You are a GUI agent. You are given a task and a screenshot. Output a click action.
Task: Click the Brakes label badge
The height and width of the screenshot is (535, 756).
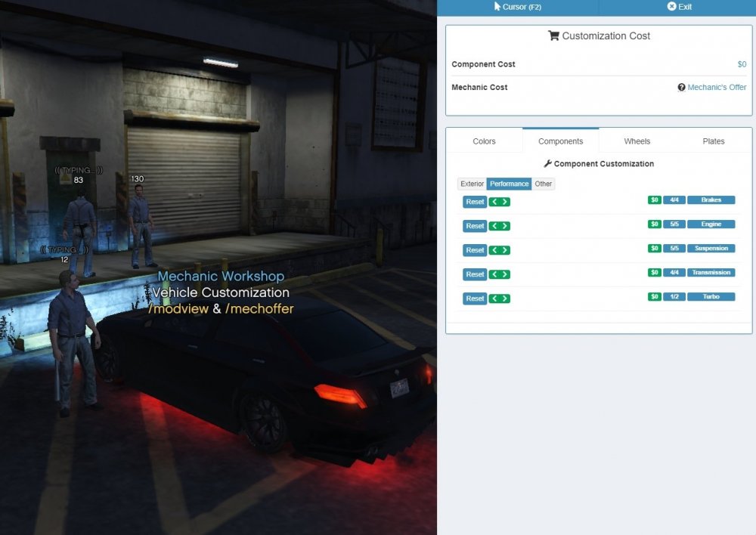tap(711, 200)
